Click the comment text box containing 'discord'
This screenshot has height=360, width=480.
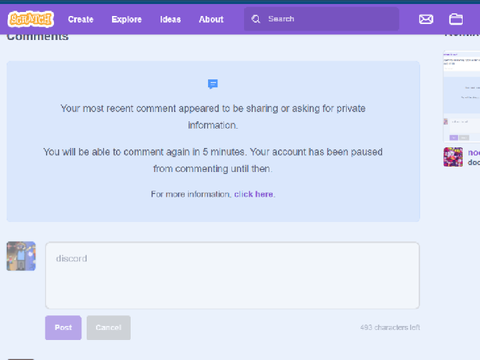click(x=232, y=275)
